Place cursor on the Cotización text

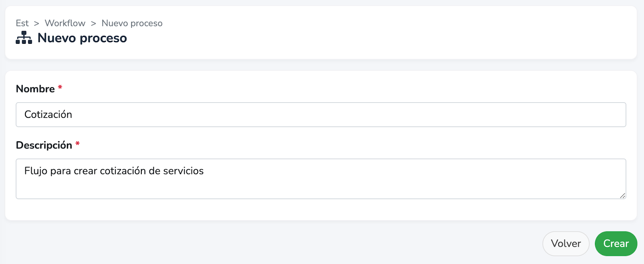(x=48, y=115)
